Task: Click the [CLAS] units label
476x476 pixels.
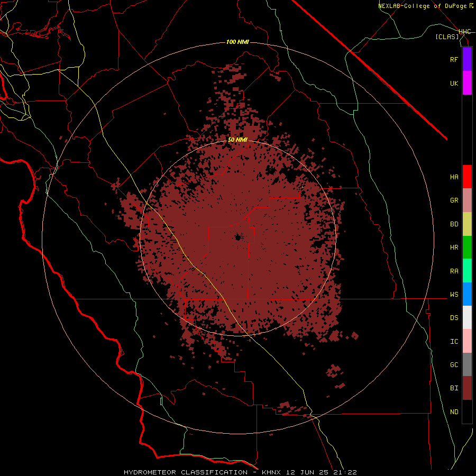Action: pos(447,36)
